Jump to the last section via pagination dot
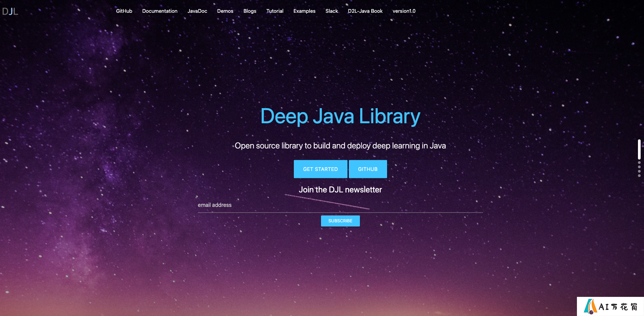Image resolution: width=644 pixels, height=316 pixels. pyautogui.click(x=639, y=176)
